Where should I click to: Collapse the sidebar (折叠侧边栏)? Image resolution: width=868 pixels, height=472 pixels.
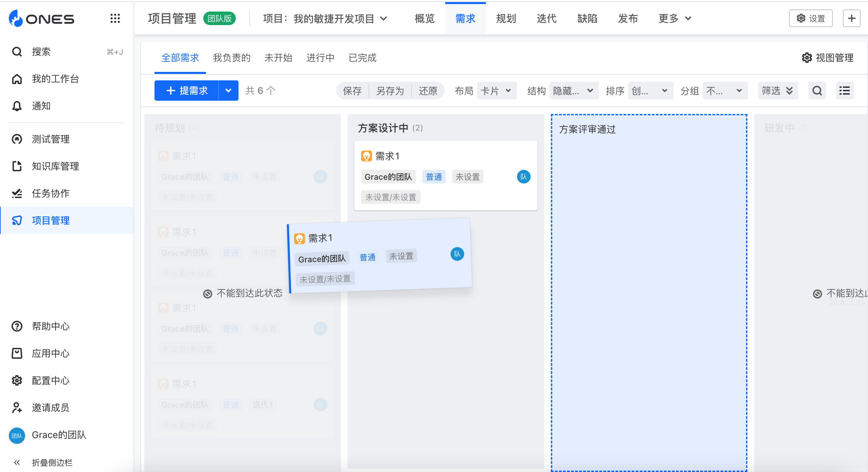[x=51, y=462]
